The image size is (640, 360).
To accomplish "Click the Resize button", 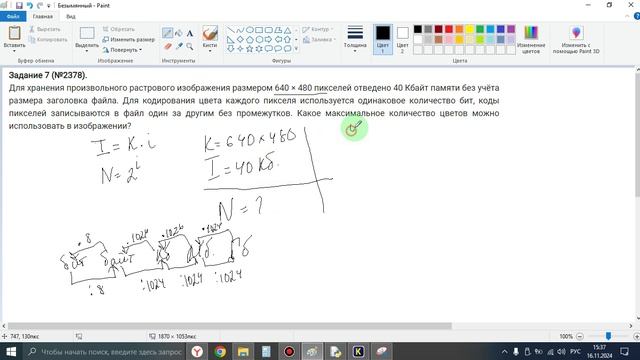I will pos(129,40).
